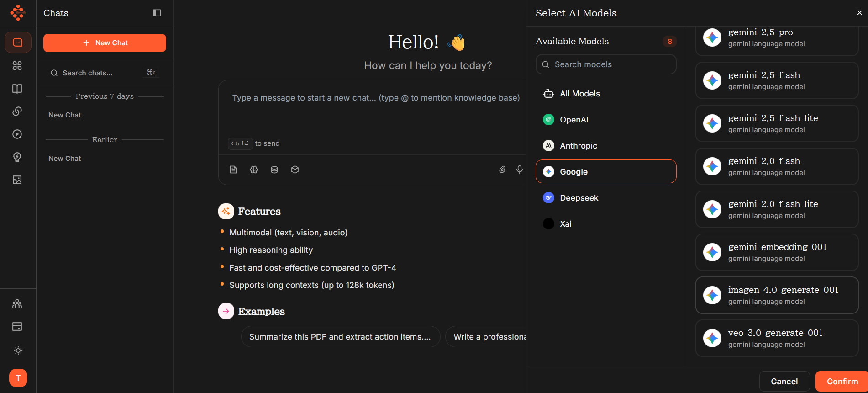Image resolution: width=868 pixels, height=393 pixels.
Task: Choose the gemini-2.0-flash model
Action: (777, 166)
